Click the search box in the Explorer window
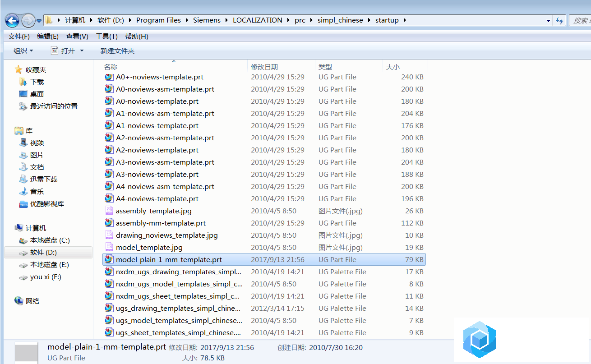591x364 pixels. coord(580,20)
